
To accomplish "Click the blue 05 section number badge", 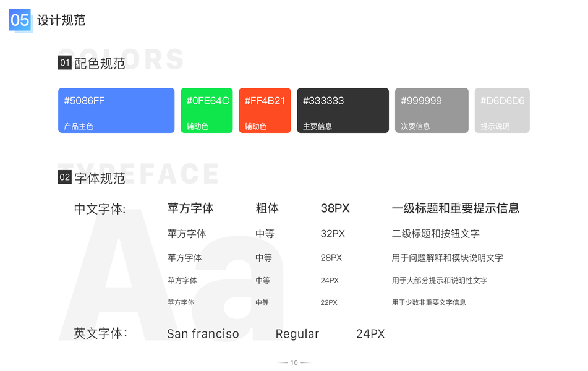I will [20, 20].
